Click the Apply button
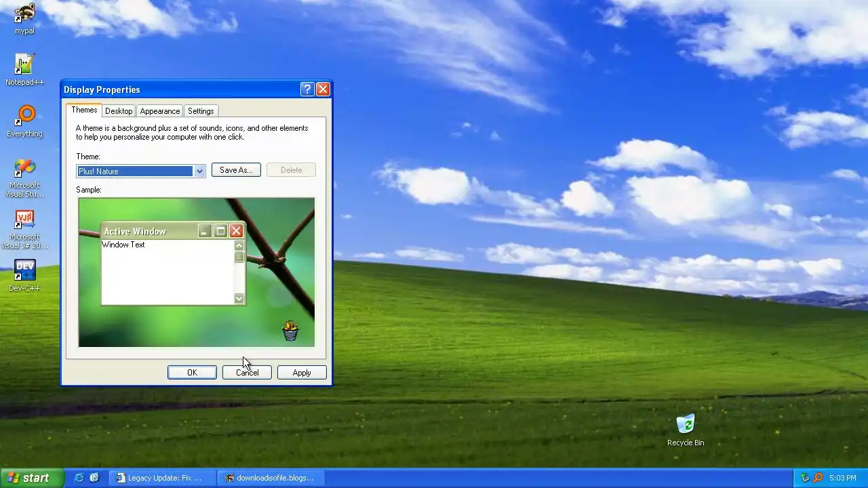Image resolution: width=868 pixels, height=488 pixels. pyautogui.click(x=302, y=373)
